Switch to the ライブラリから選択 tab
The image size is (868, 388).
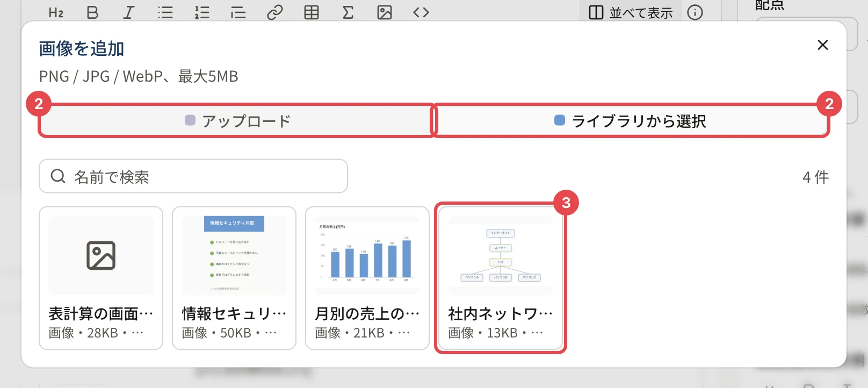(x=631, y=121)
